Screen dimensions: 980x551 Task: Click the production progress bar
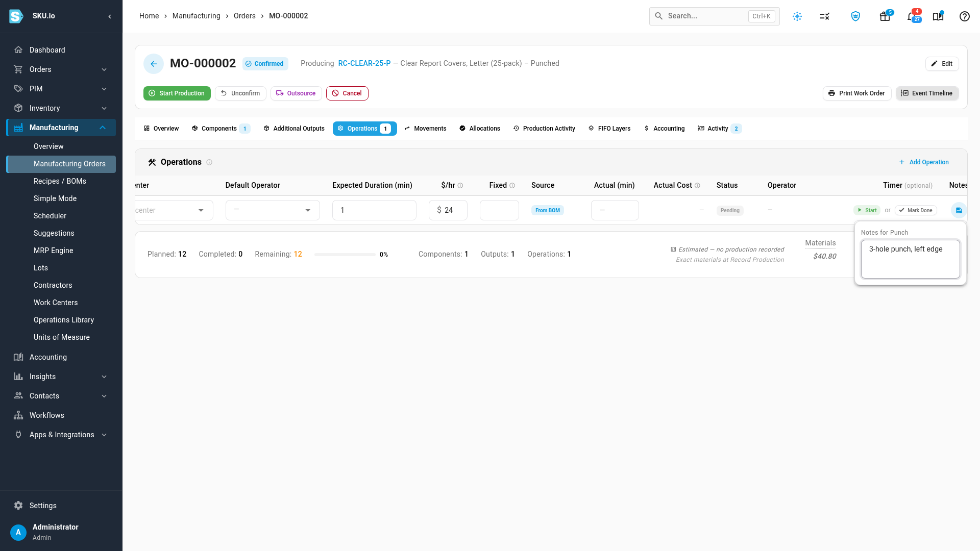pos(345,255)
